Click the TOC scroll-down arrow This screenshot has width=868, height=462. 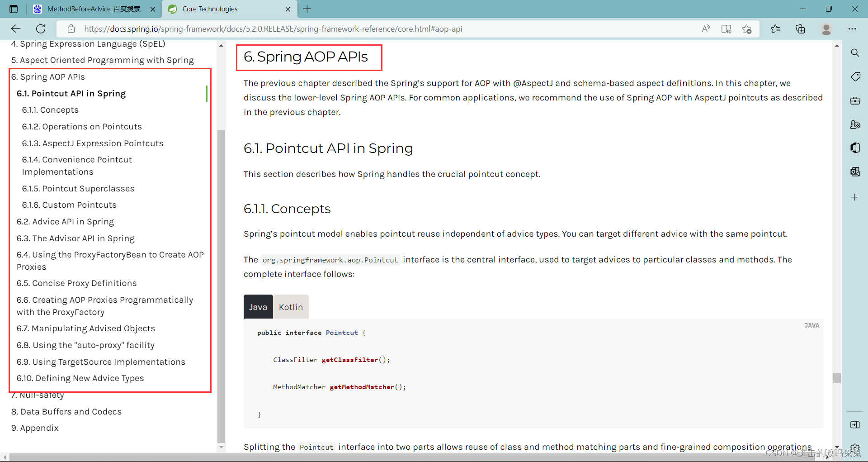point(221,447)
